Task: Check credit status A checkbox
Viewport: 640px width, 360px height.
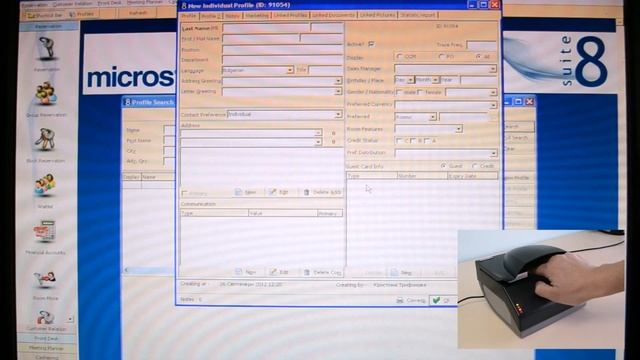Action: (427, 140)
